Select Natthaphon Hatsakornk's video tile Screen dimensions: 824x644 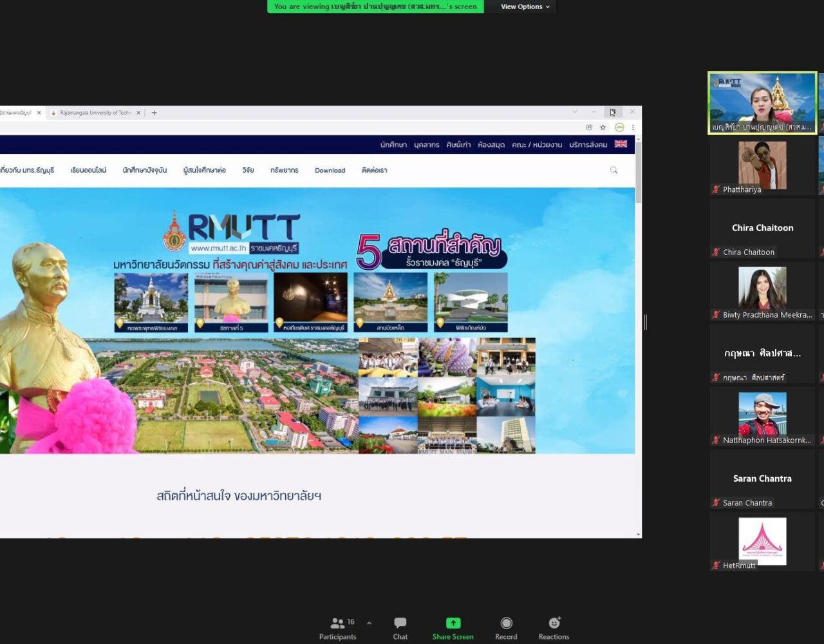[762, 417]
